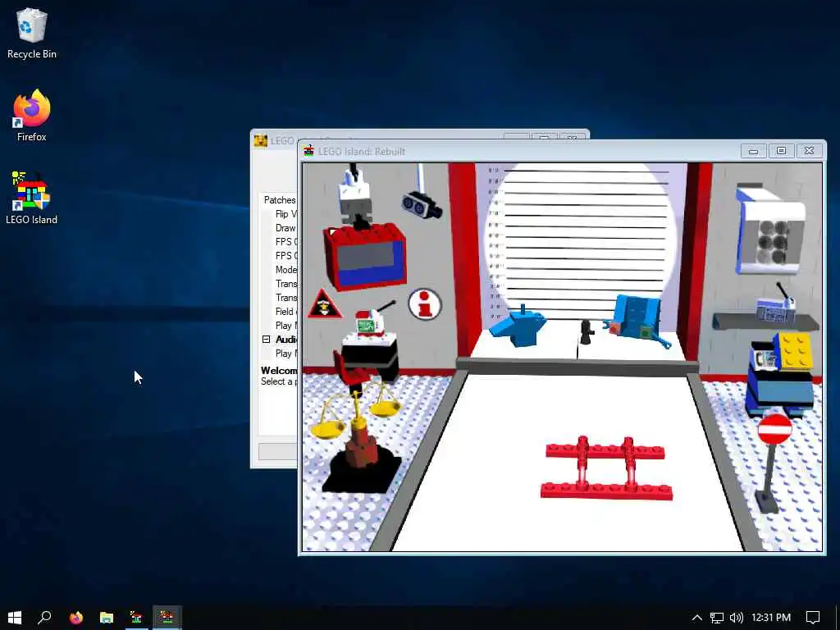Open the volume control tray icon
The width and height of the screenshot is (840, 630).
737,618
